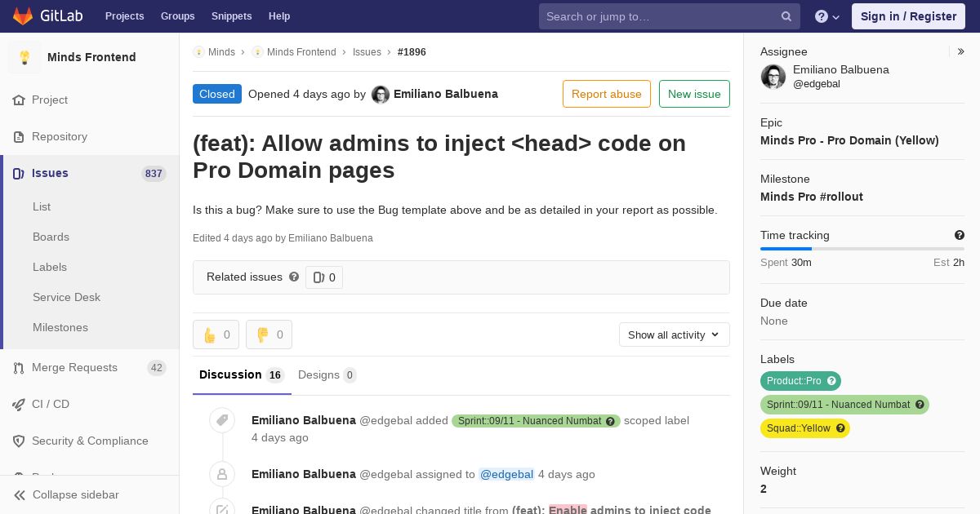The image size is (980, 514).
Task: Switch to the Discussion tab
Action: (x=242, y=374)
